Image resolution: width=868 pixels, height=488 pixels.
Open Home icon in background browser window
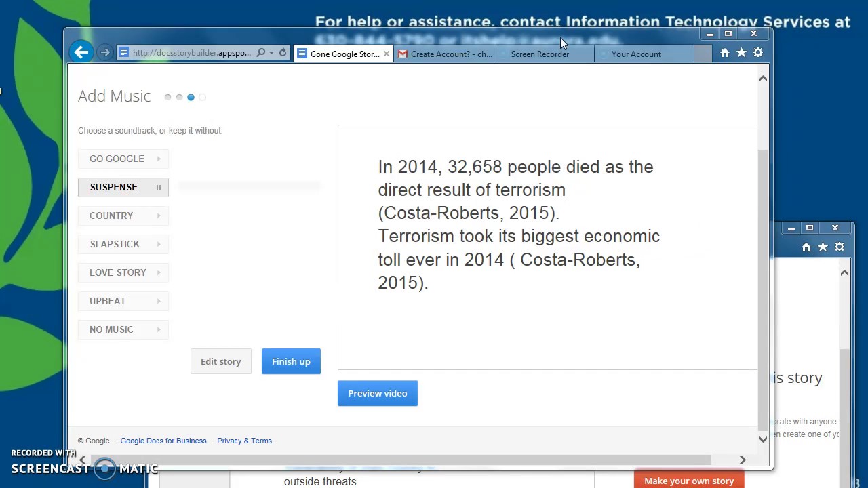coord(806,247)
